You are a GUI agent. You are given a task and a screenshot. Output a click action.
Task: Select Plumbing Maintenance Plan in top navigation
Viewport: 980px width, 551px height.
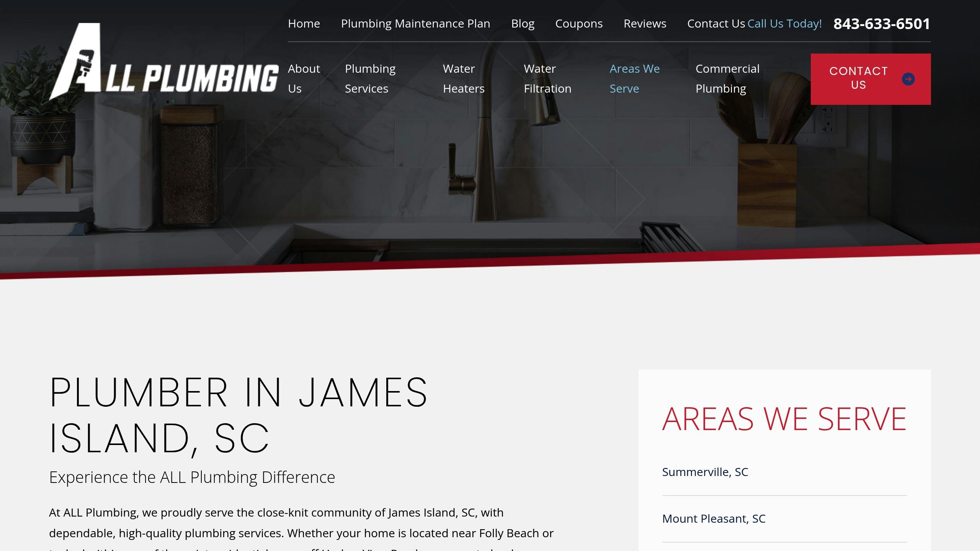point(415,23)
